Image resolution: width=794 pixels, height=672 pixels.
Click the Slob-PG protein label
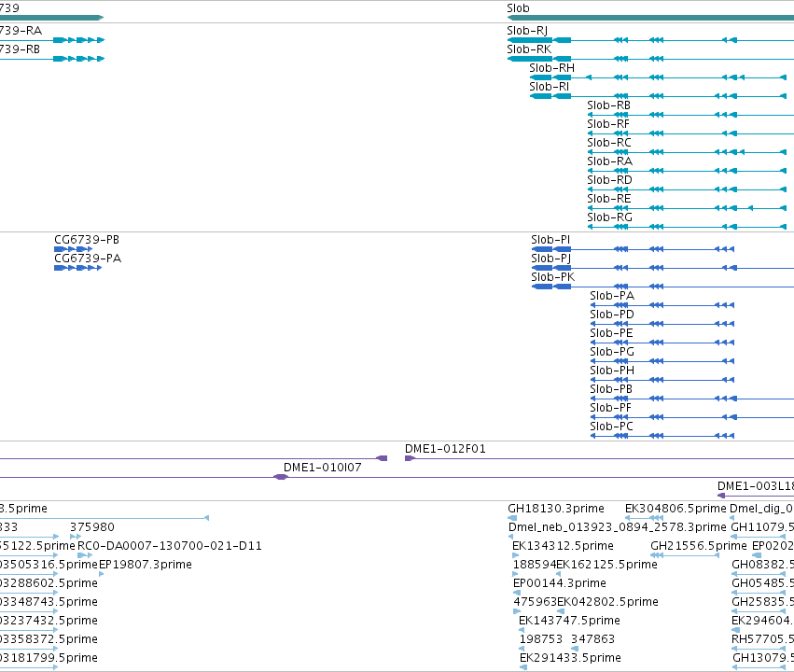point(612,353)
